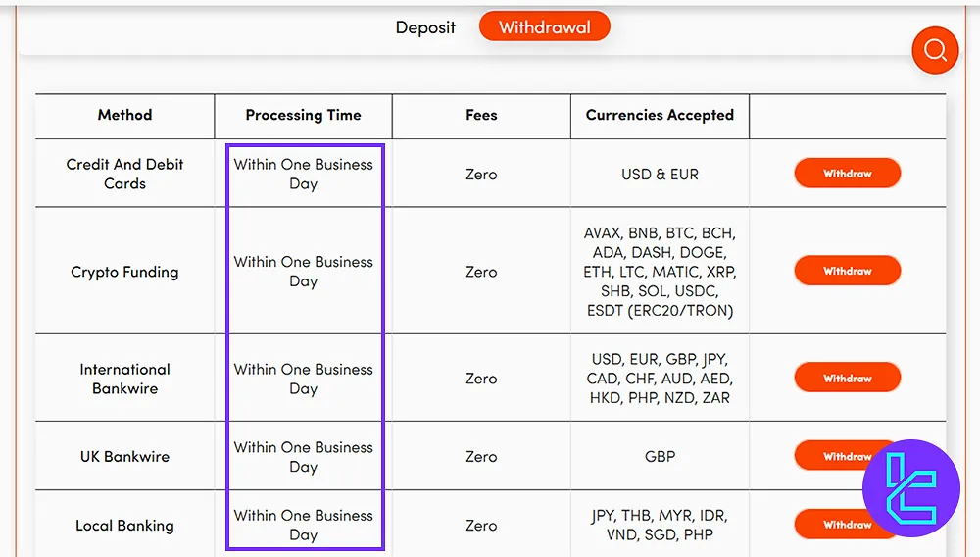Select the UK Bankwire method cell

pyautogui.click(x=125, y=456)
